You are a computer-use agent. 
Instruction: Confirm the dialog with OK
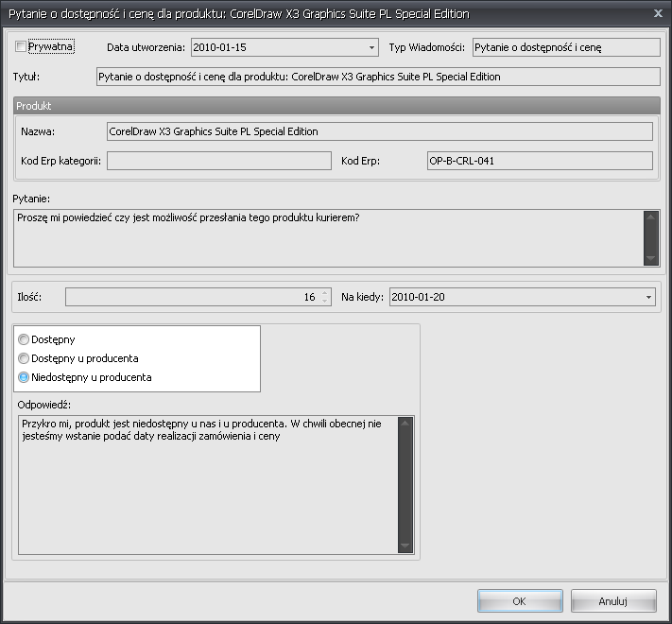click(520, 601)
